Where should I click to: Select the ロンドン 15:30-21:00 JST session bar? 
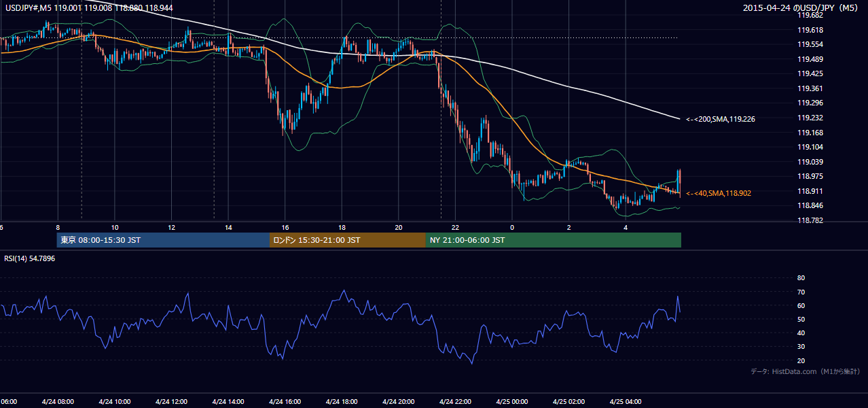[348, 240]
